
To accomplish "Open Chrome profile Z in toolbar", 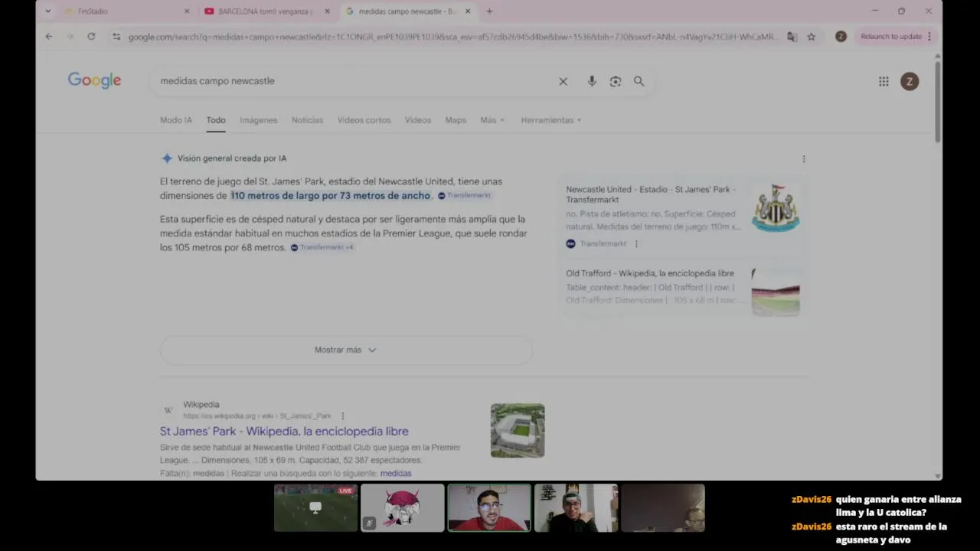I will pos(841,36).
